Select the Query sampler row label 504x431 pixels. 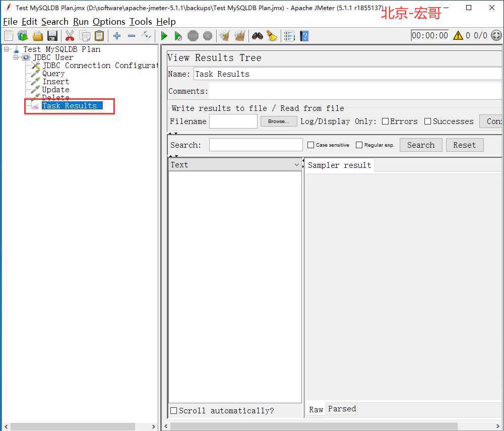[53, 74]
